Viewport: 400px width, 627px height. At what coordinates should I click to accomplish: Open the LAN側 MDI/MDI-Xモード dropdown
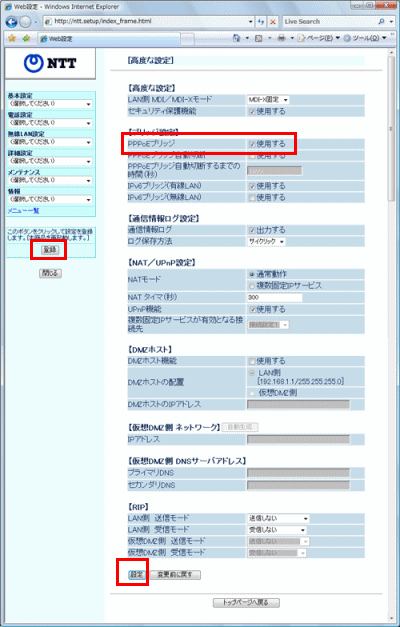[268, 100]
